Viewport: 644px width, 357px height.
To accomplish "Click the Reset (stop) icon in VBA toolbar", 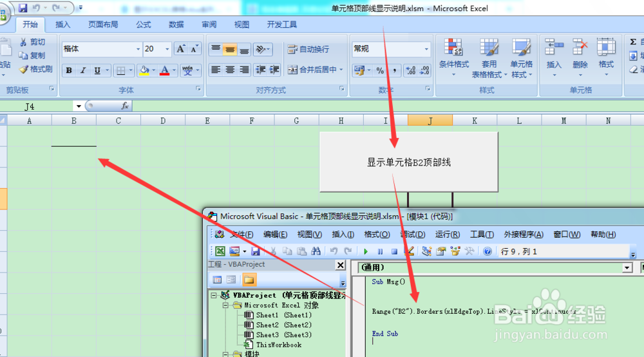I will (x=394, y=251).
